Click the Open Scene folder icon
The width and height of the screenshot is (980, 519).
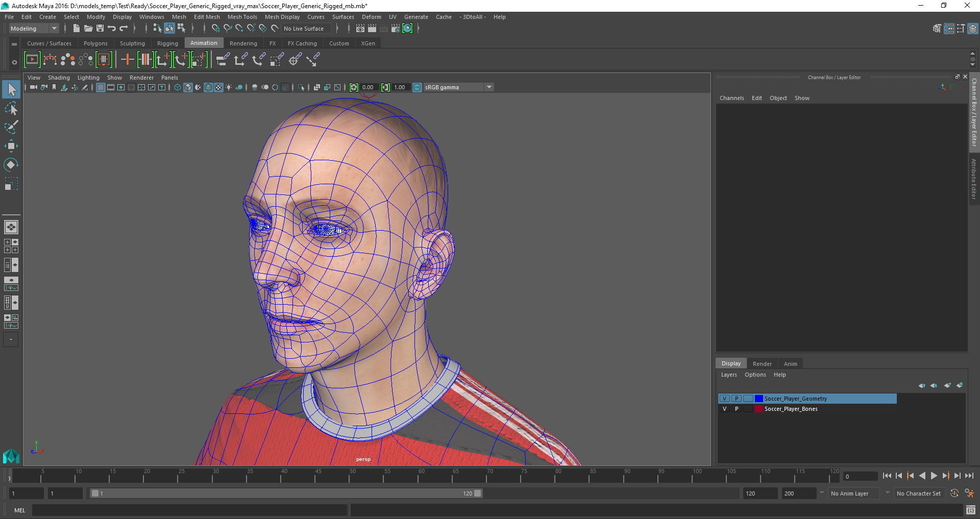[88, 29]
